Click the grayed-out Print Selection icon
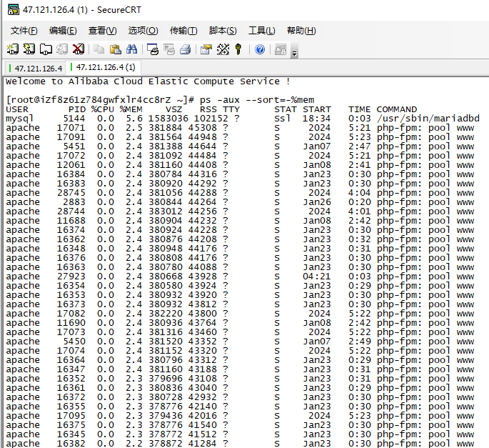 click(x=169, y=49)
